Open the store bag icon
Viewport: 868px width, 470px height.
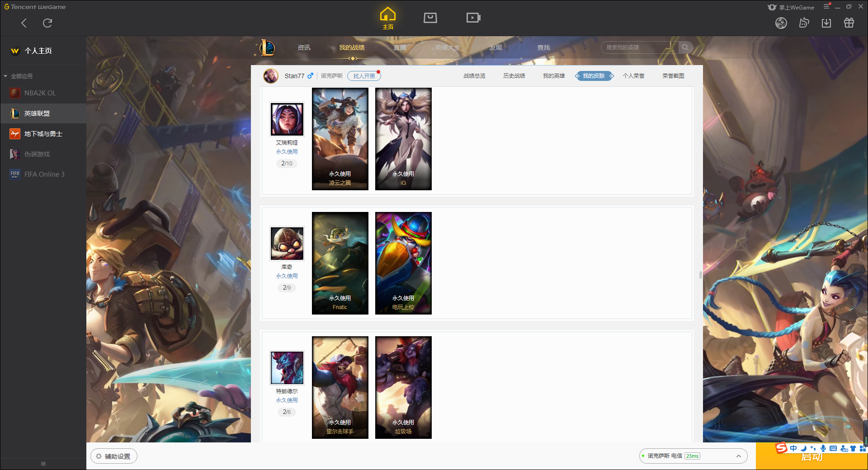click(430, 18)
